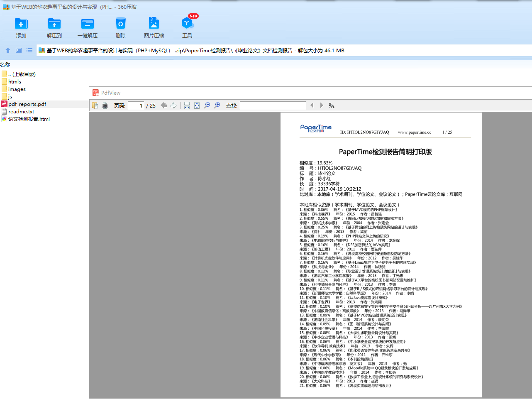Image resolution: width=532 pixels, height=414 pixels.
Task: Click the 相似度：19.63% line
Action: pyautogui.click(x=316, y=163)
